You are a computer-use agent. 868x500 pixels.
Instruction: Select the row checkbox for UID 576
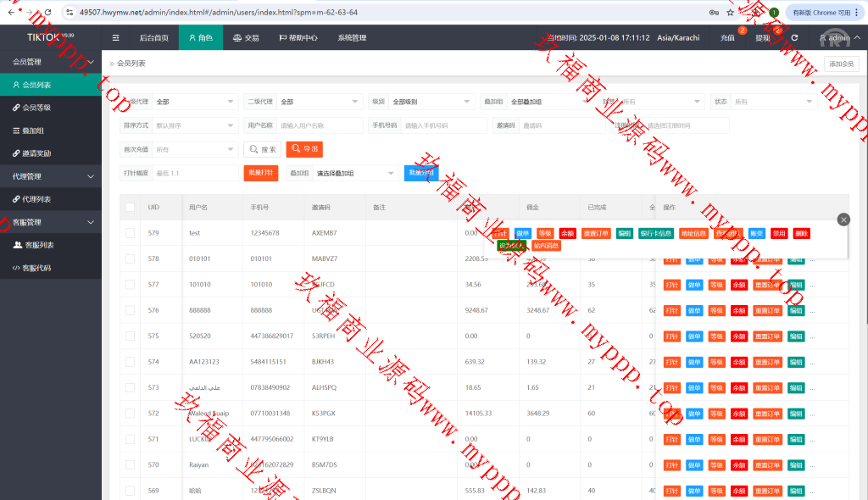130,310
